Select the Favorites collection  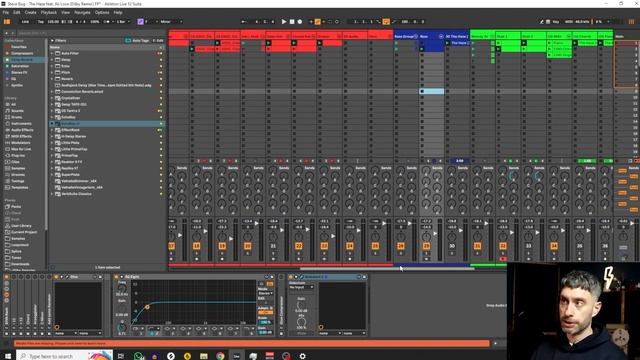19,47
